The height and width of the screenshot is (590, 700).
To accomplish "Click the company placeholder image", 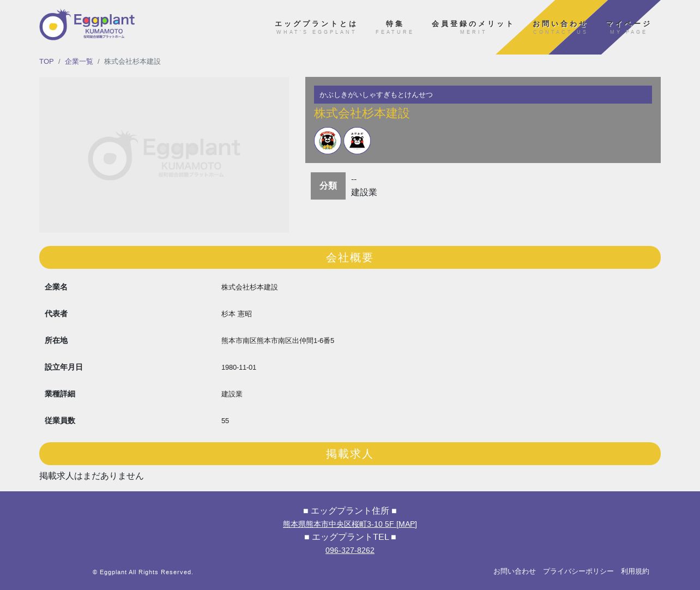I will 164,155.
